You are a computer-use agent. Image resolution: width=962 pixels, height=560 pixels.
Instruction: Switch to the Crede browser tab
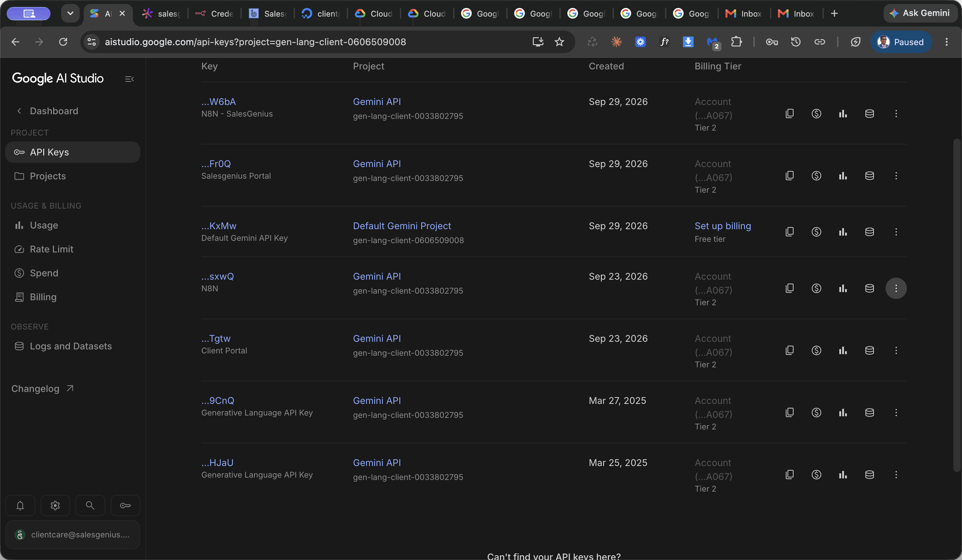[214, 14]
